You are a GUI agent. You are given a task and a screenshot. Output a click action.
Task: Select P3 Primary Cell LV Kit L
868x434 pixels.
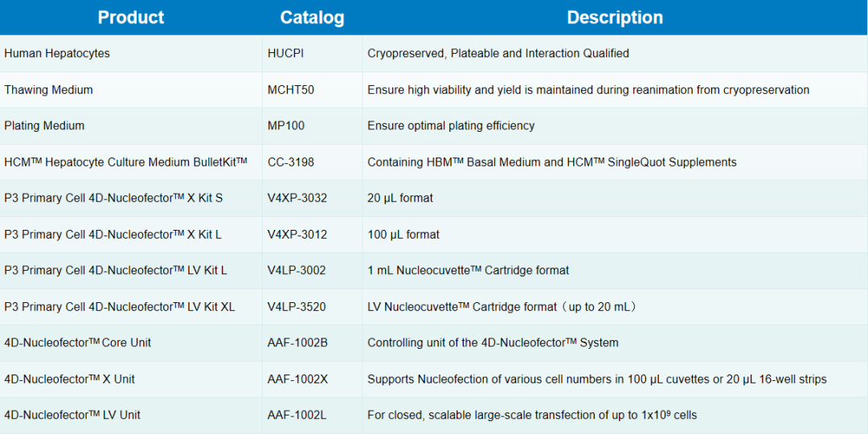click(x=116, y=271)
